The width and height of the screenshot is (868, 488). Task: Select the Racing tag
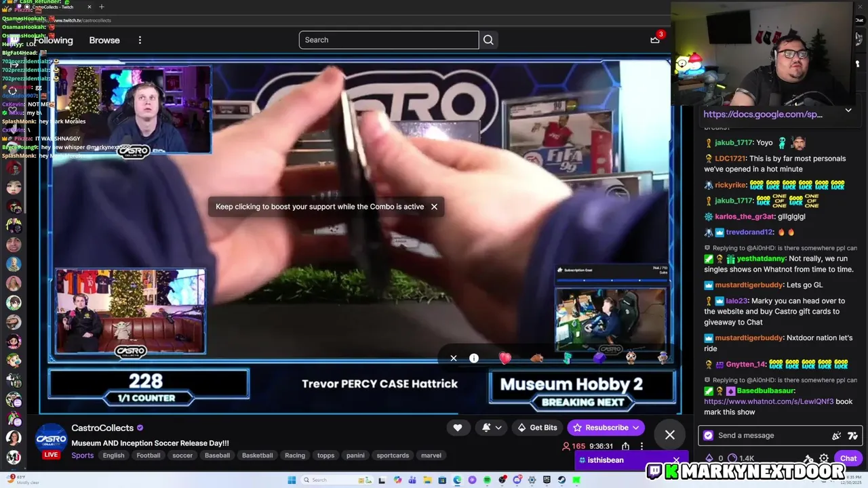(295, 455)
